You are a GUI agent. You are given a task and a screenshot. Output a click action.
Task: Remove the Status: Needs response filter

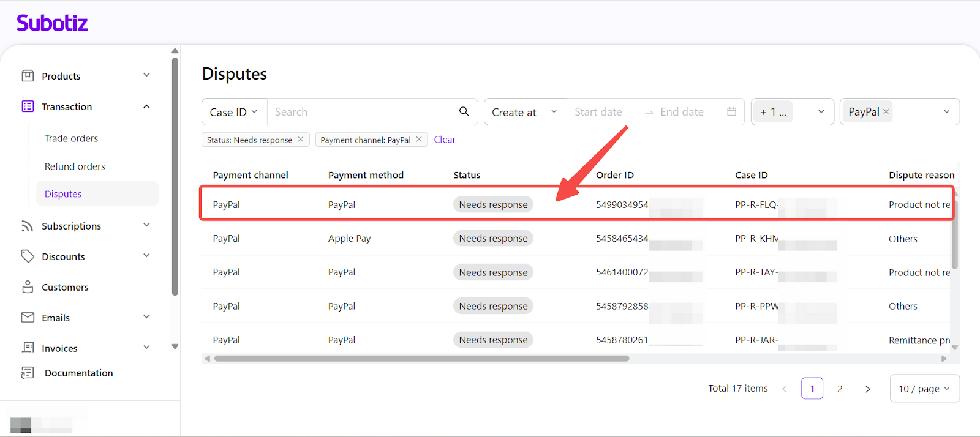pyautogui.click(x=301, y=140)
